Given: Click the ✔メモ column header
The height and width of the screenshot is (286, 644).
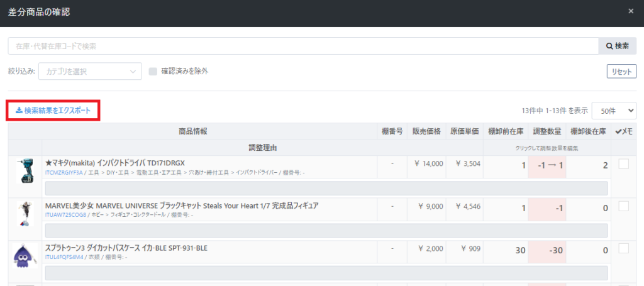Looking at the screenshot, I should [623, 131].
